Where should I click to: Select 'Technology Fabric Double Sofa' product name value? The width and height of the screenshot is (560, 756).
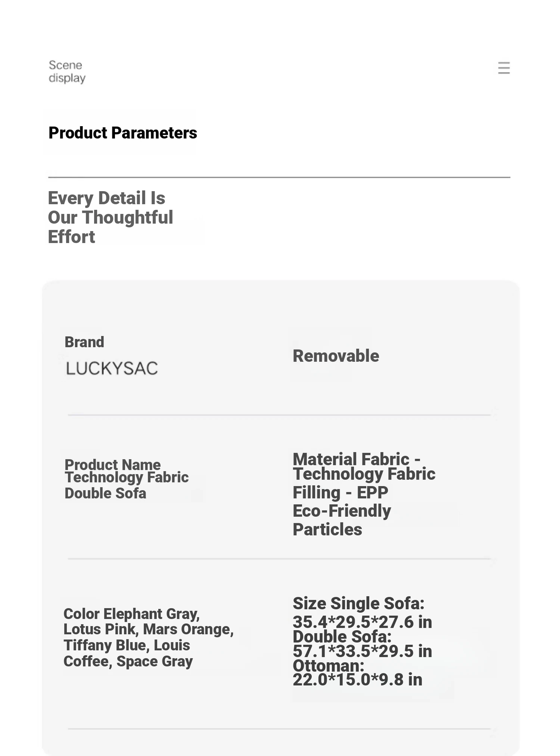pos(126,485)
